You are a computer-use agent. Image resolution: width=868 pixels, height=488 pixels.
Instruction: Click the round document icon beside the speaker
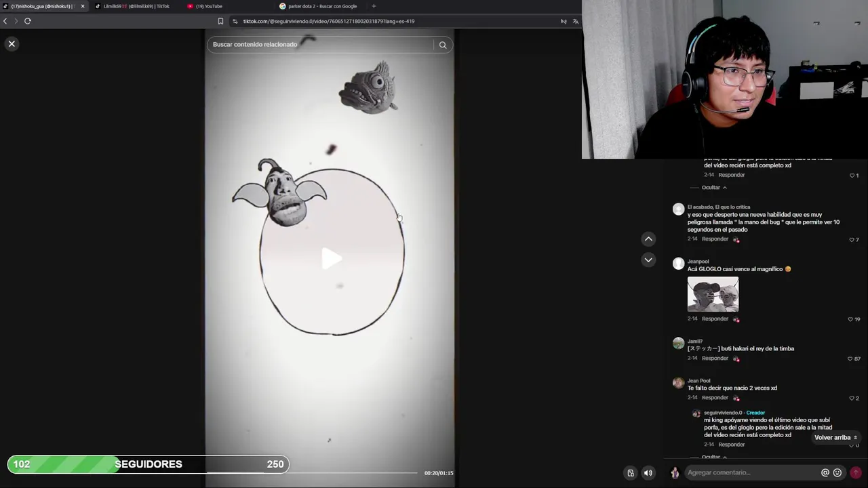pyautogui.click(x=631, y=473)
